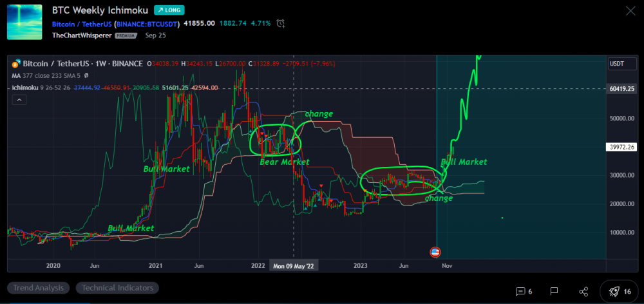644x304 pixels.
Task: Click the 2021 time axis label
Action: coord(156,266)
